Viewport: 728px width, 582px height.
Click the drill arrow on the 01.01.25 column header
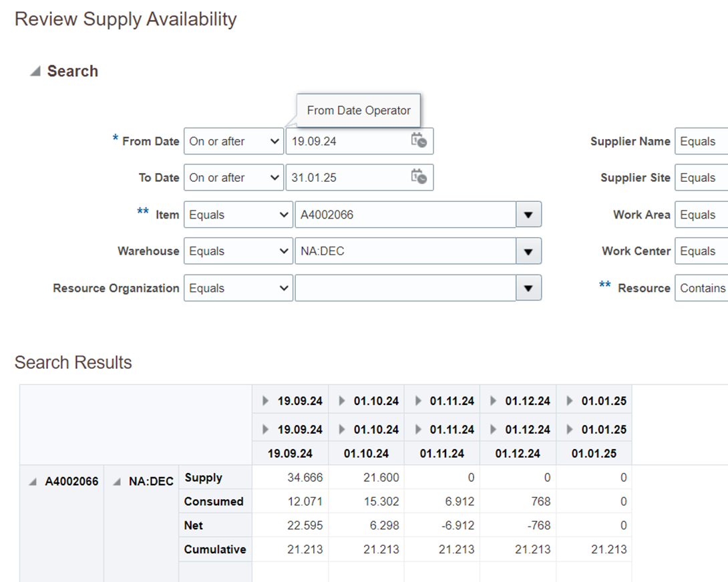[x=571, y=400]
